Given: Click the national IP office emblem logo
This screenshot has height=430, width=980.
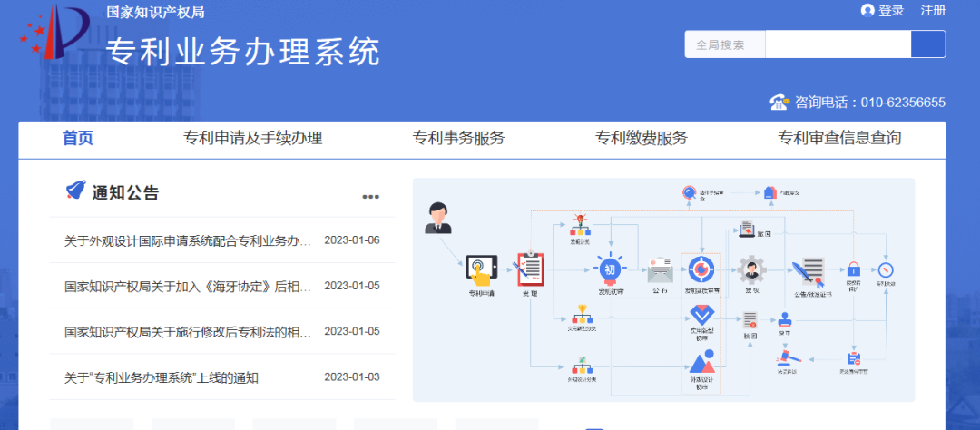Looking at the screenshot, I should click(55, 33).
